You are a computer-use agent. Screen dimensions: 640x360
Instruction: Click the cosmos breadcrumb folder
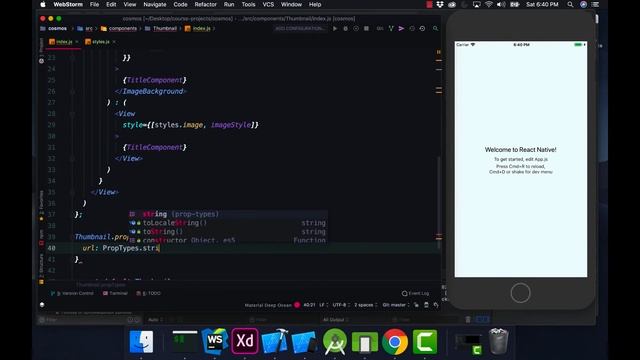(53, 29)
